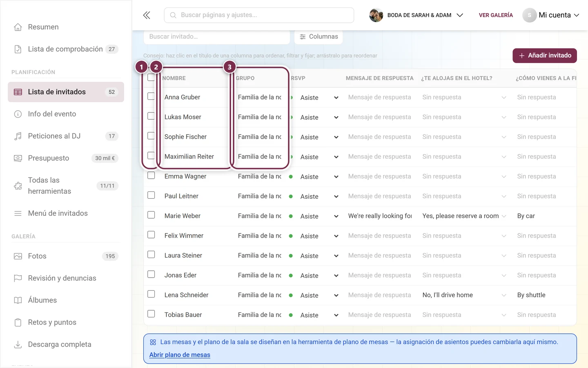Click the Info del evento info icon
The image size is (588, 368).
[18, 114]
